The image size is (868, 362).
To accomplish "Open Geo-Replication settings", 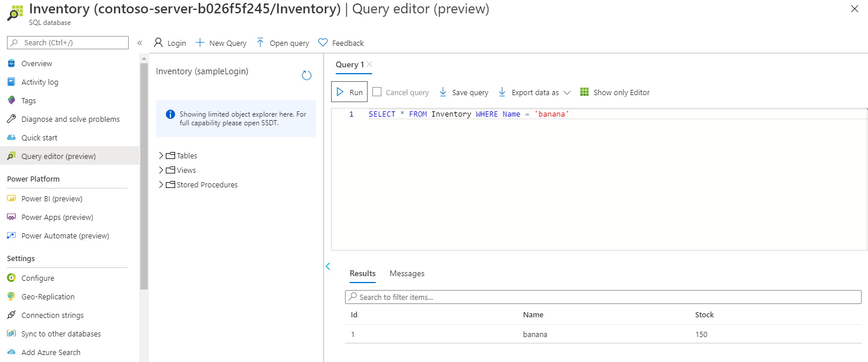I will pyautogui.click(x=49, y=296).
